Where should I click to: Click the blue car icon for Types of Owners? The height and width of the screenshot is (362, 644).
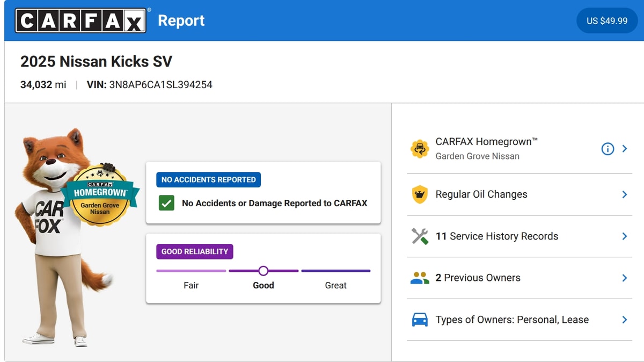click(420, 320)
